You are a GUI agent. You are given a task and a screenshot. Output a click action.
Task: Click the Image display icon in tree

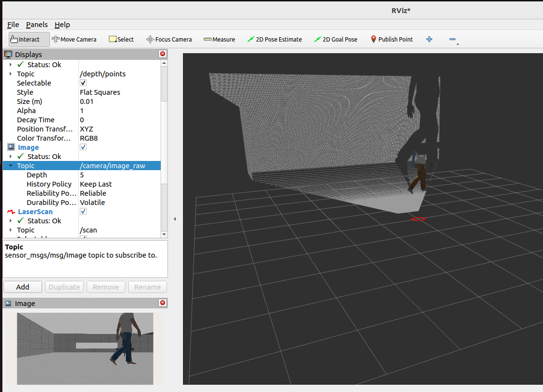(12, 147)
